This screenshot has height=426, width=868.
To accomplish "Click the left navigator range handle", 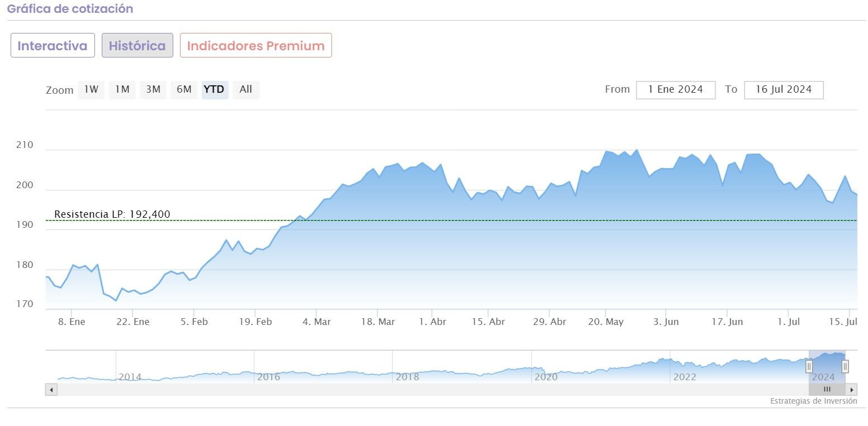I will (x=809, y=366).
